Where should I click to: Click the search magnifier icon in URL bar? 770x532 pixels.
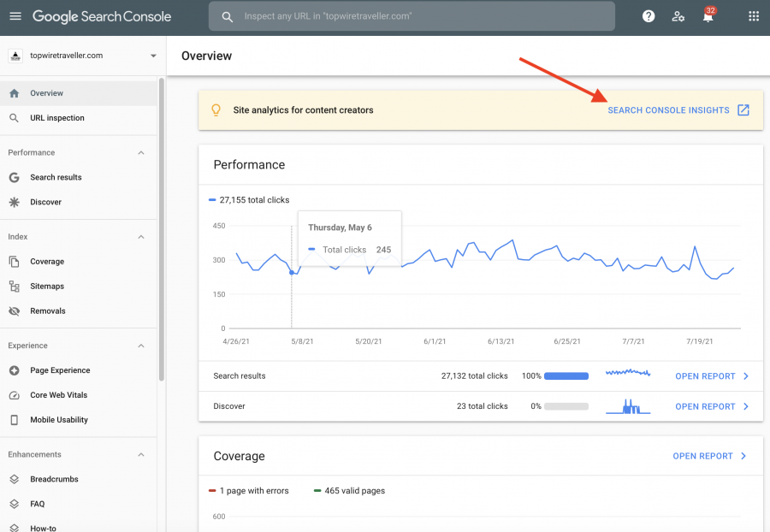click(227, 17)
